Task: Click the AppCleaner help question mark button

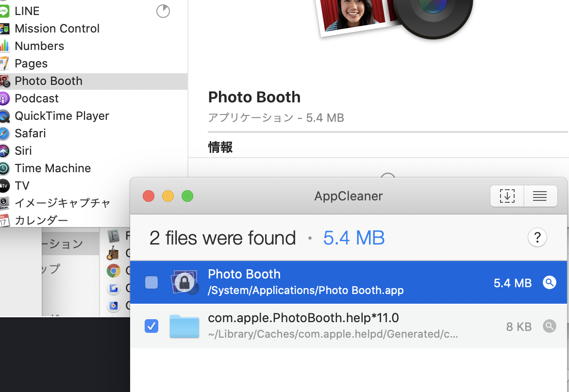Action: [x=537, y=238]
